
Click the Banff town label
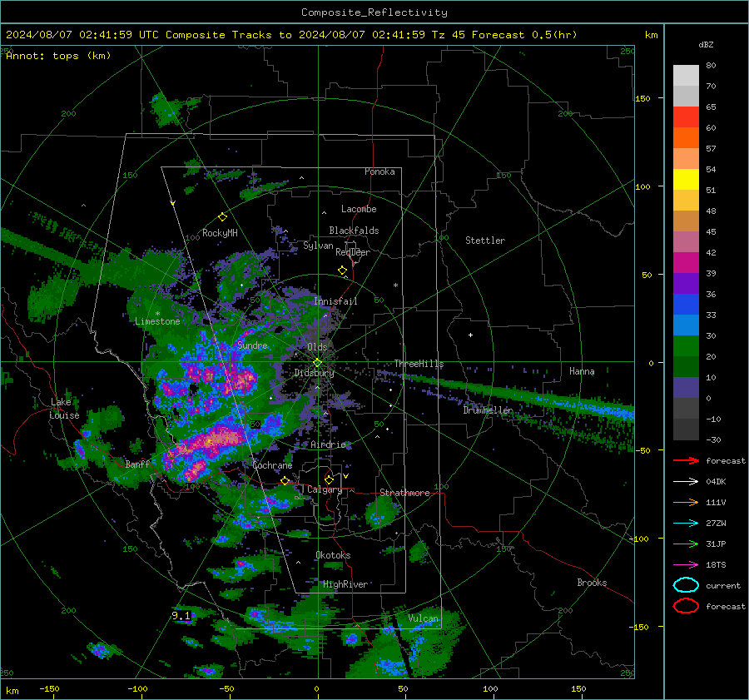(137, 464)
